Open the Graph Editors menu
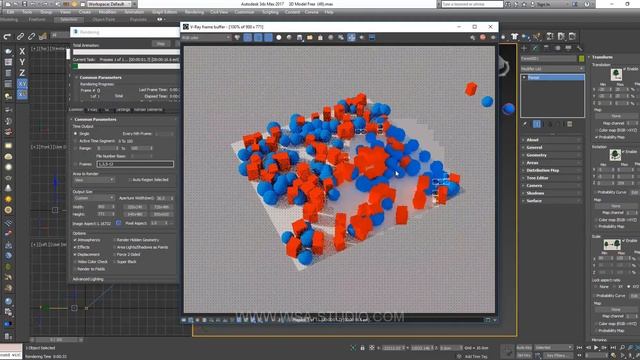640x360 pixels. 164,12
